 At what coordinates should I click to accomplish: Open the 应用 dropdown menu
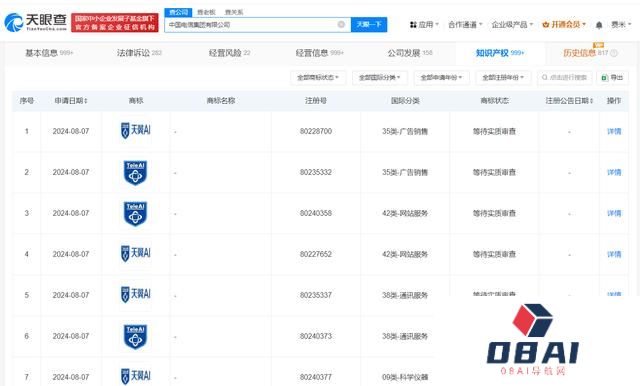(x=424, y=24)
